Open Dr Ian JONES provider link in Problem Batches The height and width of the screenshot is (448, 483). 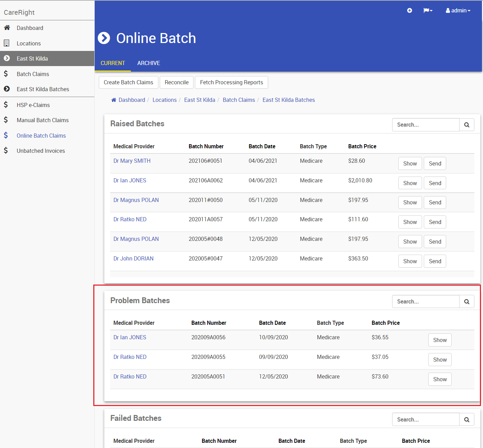click(x=130, y=338)
